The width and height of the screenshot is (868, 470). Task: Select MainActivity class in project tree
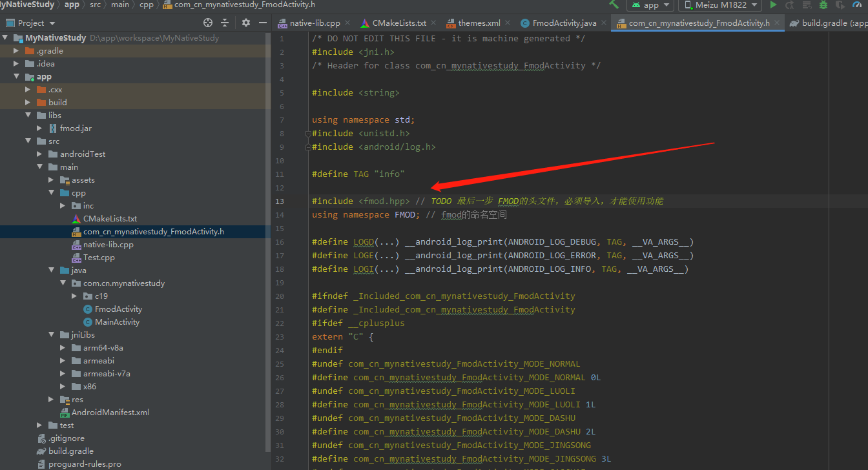(x=117, y=322)
